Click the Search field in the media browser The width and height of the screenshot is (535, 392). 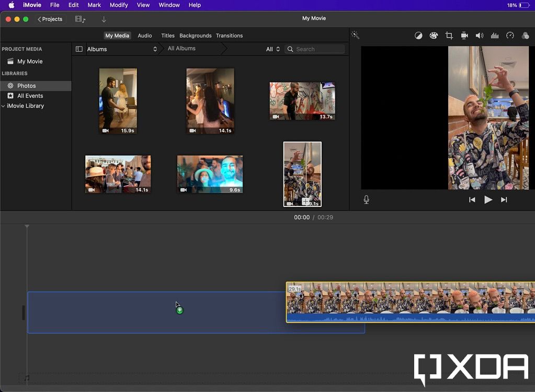pos(314,49)
